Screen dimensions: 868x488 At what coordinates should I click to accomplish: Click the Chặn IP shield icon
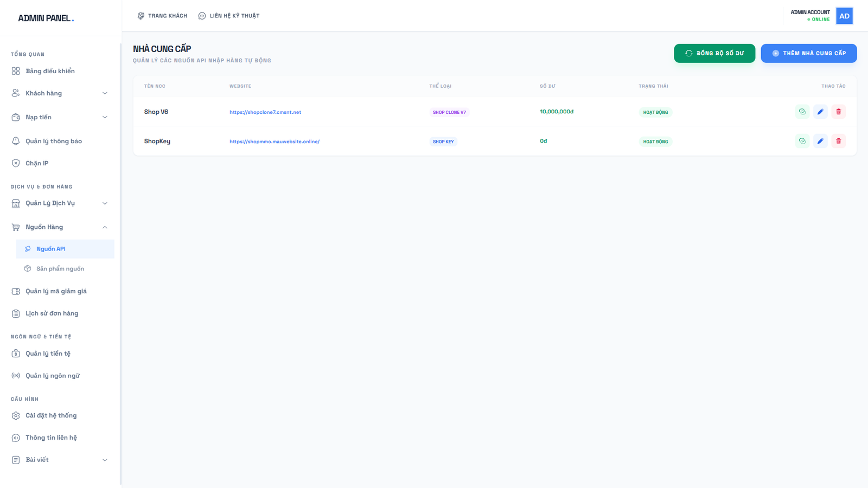click(16, 163)
